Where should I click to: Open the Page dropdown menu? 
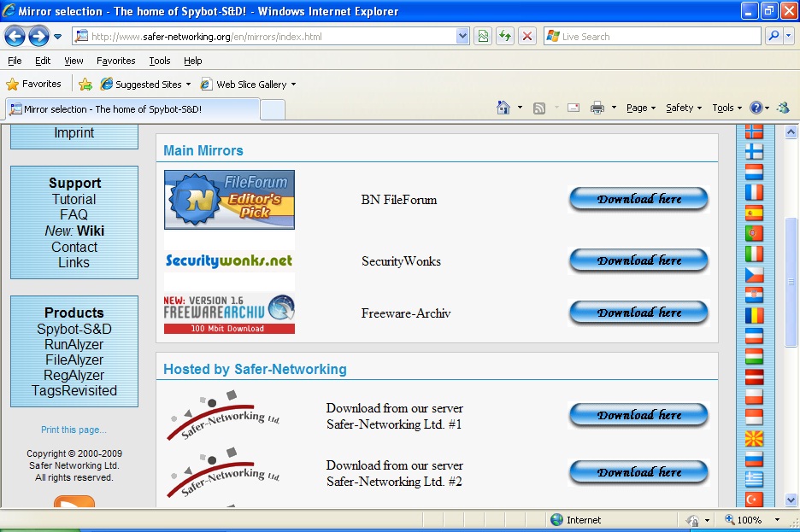(x=641, y=108)
